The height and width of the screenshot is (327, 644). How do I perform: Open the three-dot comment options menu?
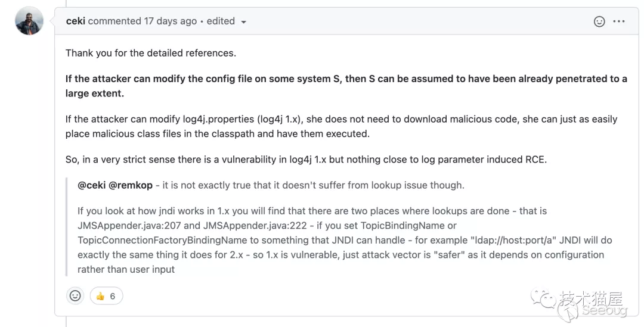[x=619, y=21]
